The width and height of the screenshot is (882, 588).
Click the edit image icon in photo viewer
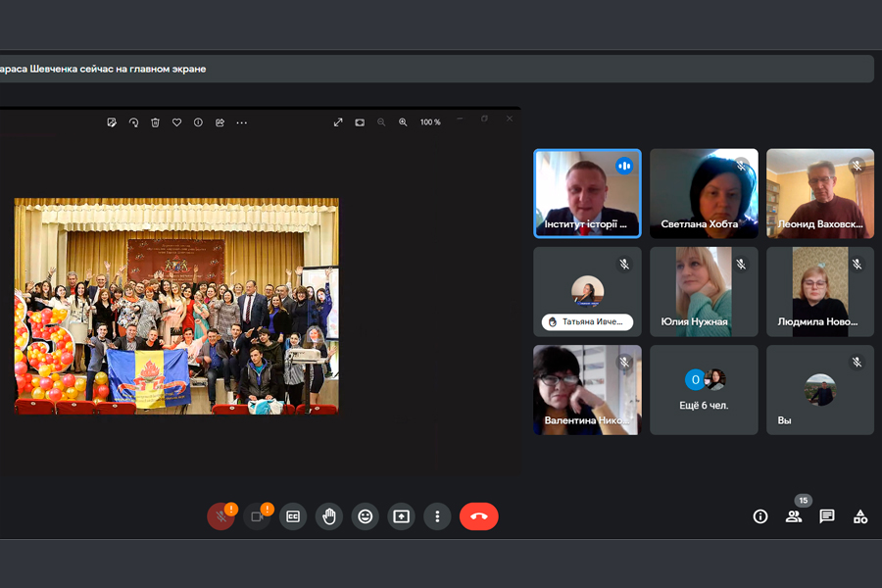112,122
